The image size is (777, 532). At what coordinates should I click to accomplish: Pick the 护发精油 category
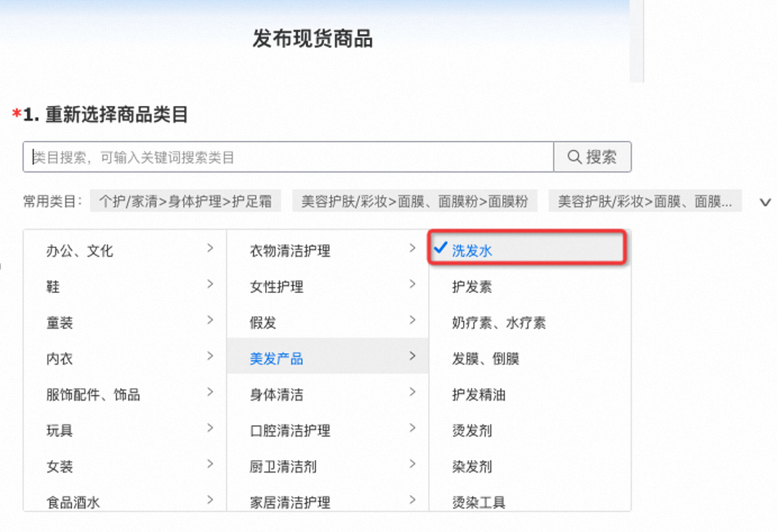[478, 395]
